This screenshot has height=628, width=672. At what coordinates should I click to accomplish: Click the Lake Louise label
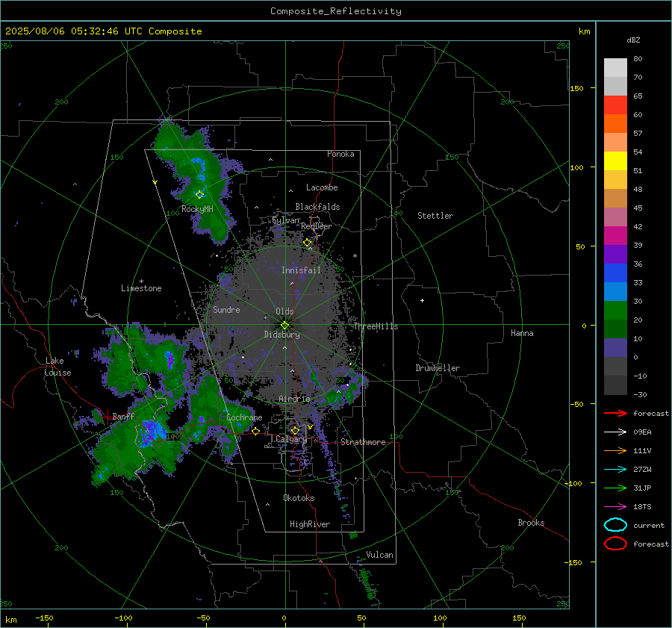(57, 367)
